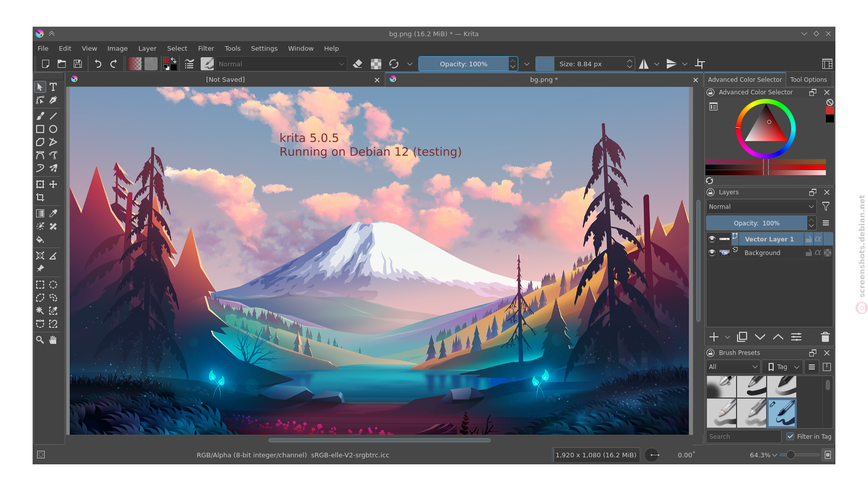Screen dimensions: 868x503
Task: Click the brush preset Search field
Action: tap(744, 436)
